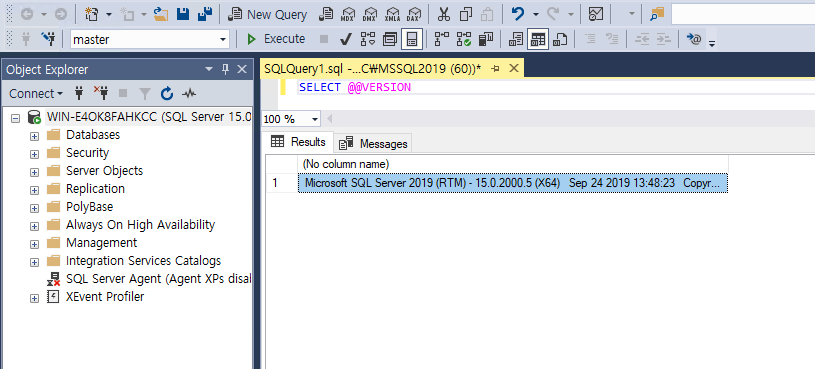This screenshot has width=815, height=369.
Task: Refresh the Object Explorer tree
Action: [x=166, y=94]
